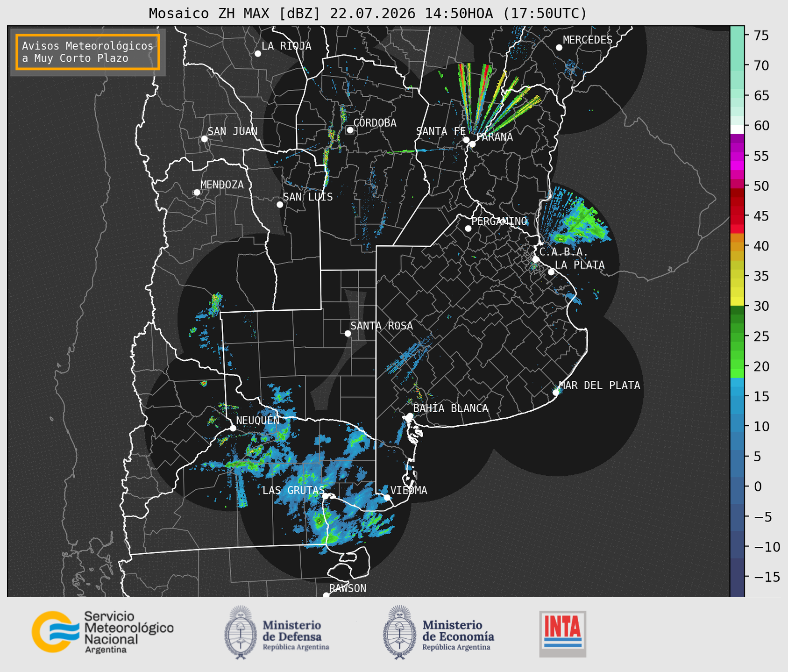Click the rain echo northeast of C.A.B.A.
The height and width of the screenshot is (672, 788).
click(x=575, y=219)
